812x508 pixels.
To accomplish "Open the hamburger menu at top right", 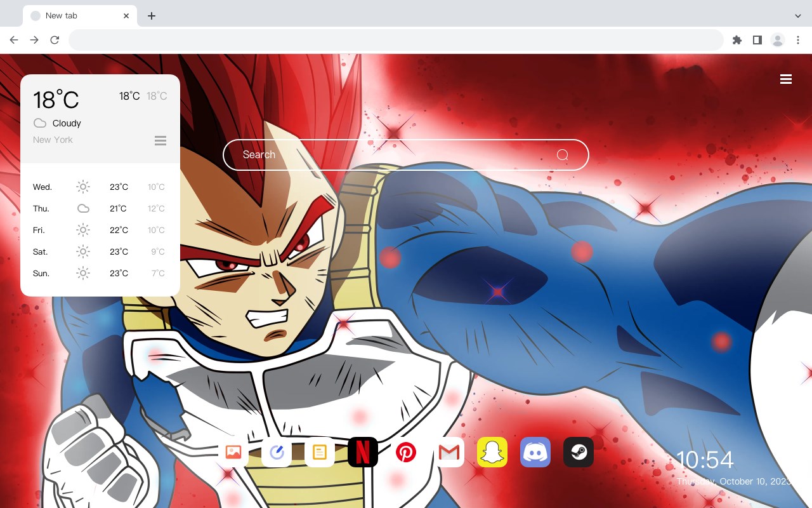I will click(x=786, y=79).
